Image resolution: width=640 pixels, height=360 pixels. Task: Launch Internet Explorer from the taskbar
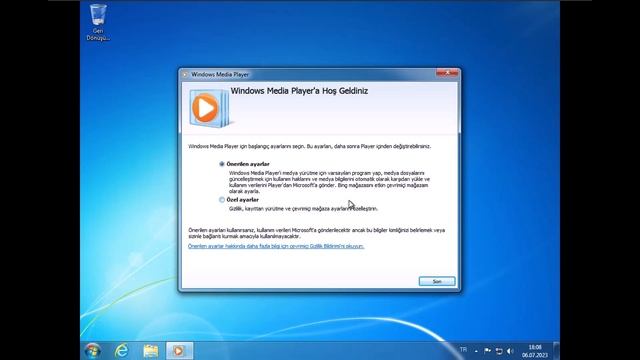click(x=122, y=351)
